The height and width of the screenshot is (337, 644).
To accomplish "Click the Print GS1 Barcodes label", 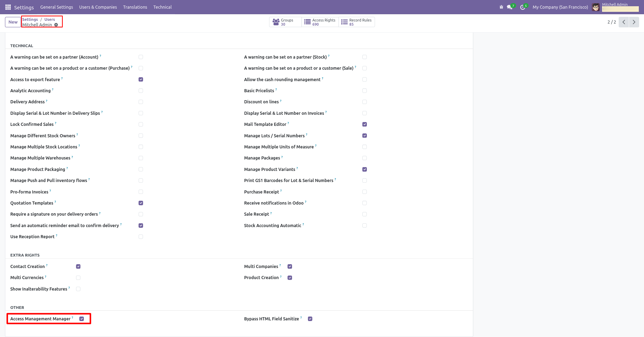I will 289,181.
